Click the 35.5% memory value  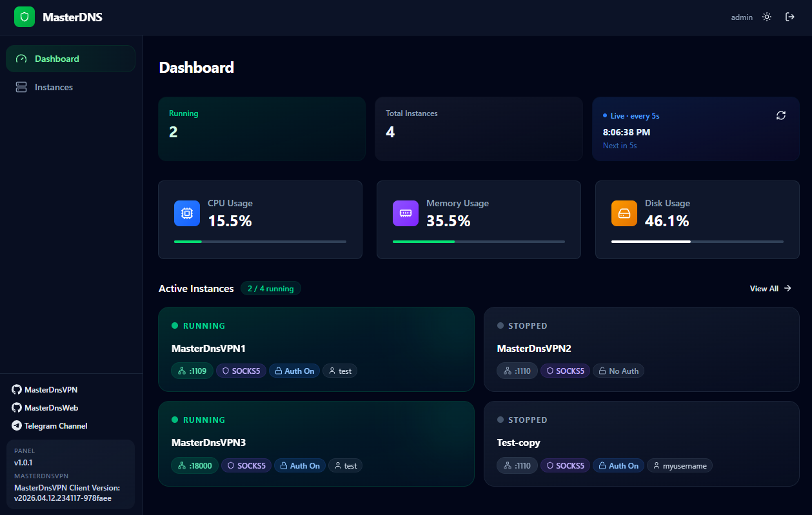(x=448, y=221)
